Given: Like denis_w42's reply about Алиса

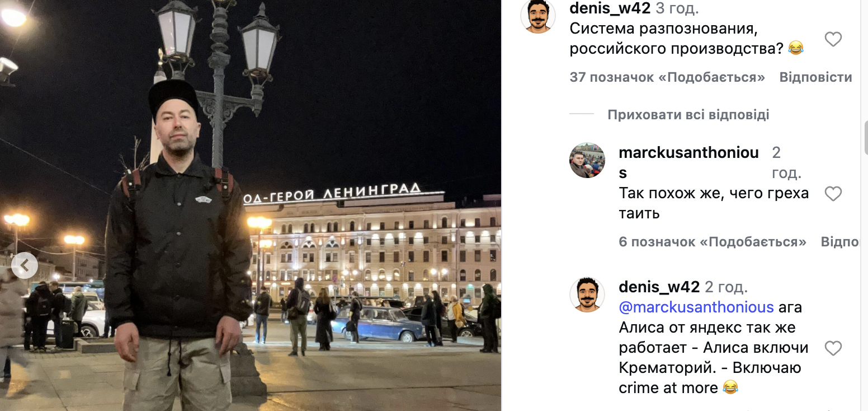Looking at the screenshot, I should coord(833,348).
